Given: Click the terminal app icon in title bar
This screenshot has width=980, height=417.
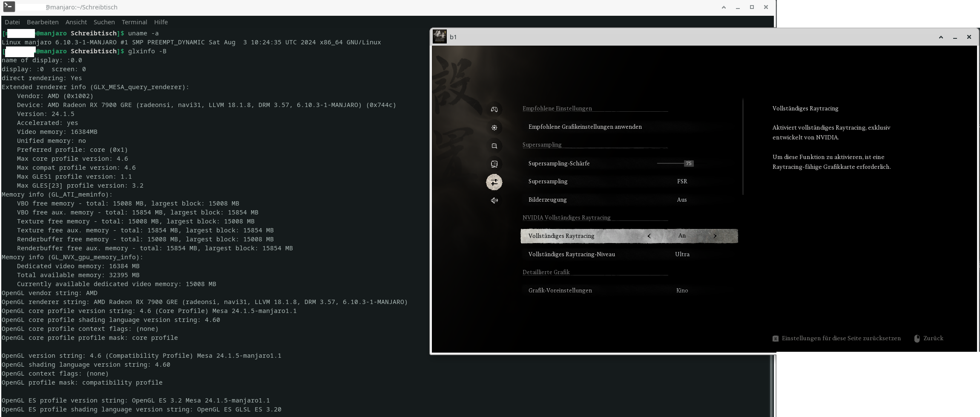Looking at the screenshot, I should 9,7.
